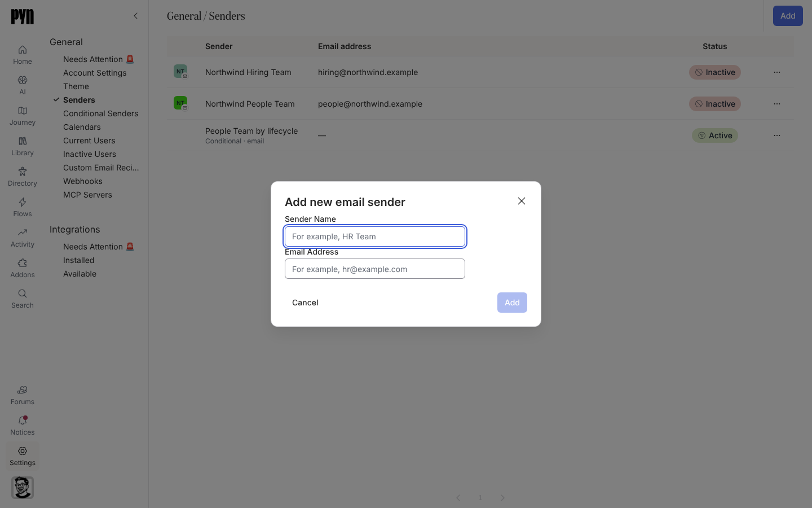
Task: Collapse the settings panel with the chevron
Action: point(135,16)
